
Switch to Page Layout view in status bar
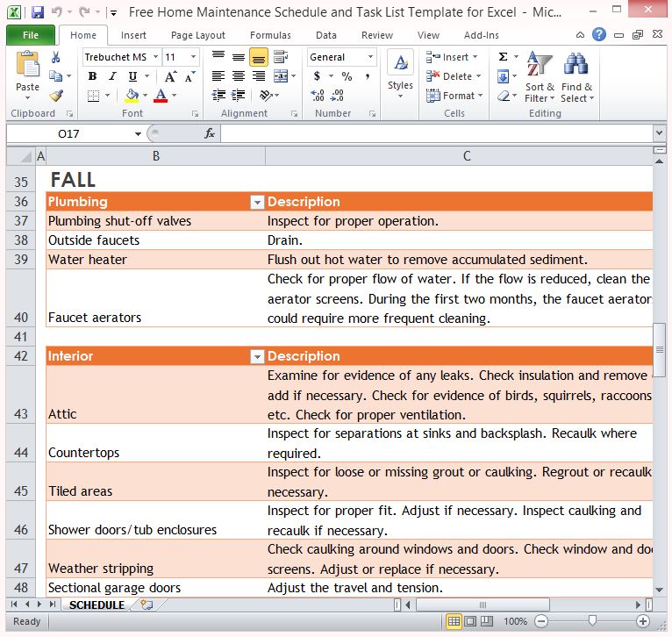coord(470,621)
